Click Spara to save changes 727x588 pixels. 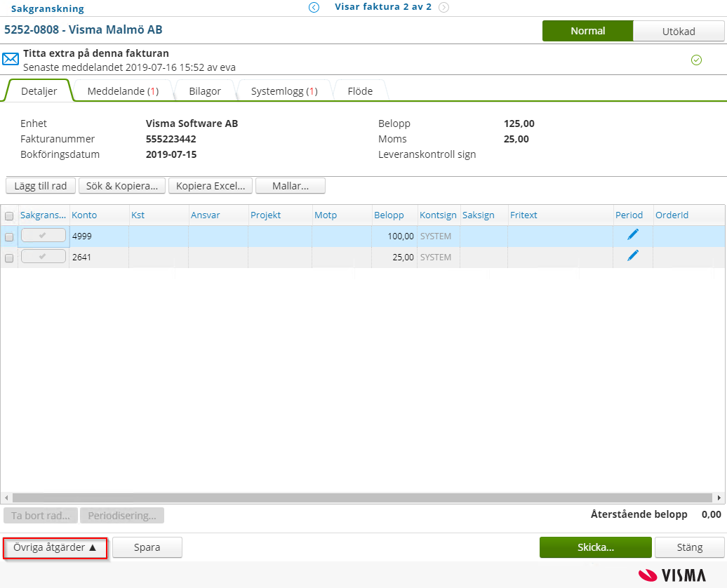147,548
